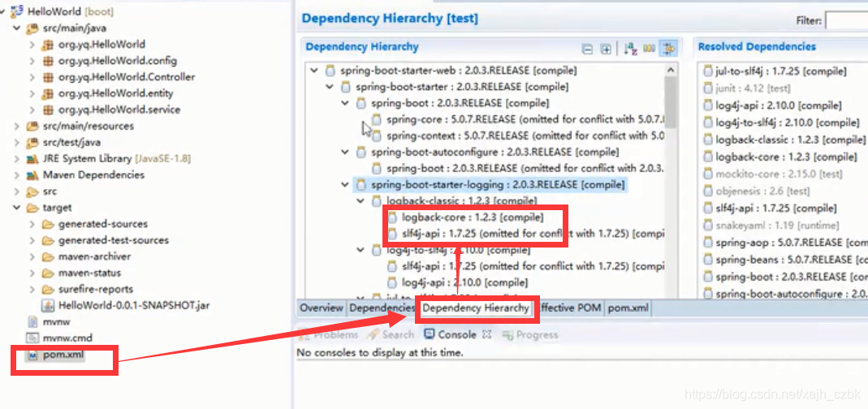Toggle alphabetical Sort in the hierarchy toolbar
Viewport: 868px width, 409px height.
click(x=630, y=49)
